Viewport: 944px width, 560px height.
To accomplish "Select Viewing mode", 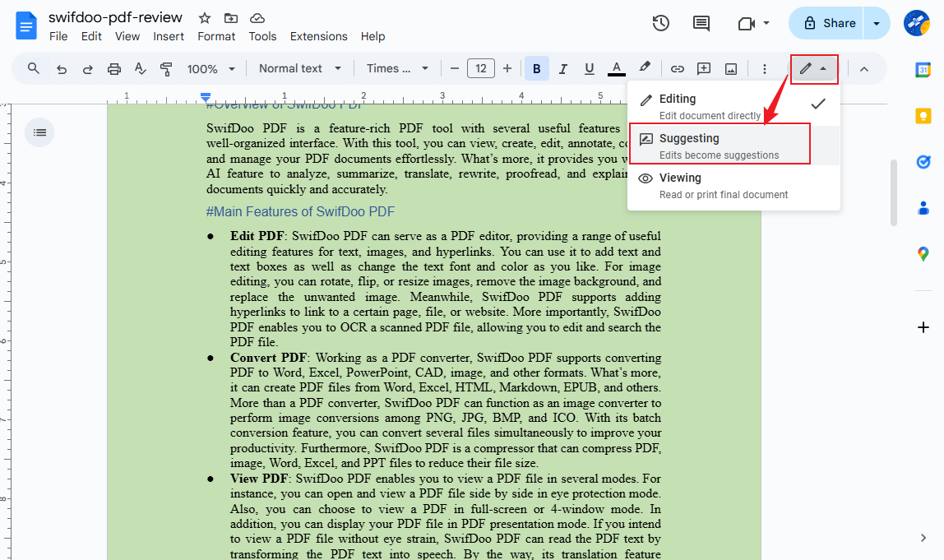I will click(733, 186).
